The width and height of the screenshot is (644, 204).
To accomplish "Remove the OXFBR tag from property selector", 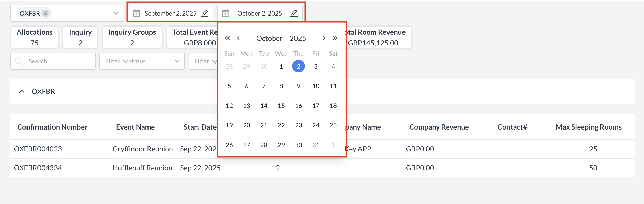I will point(45,13).
